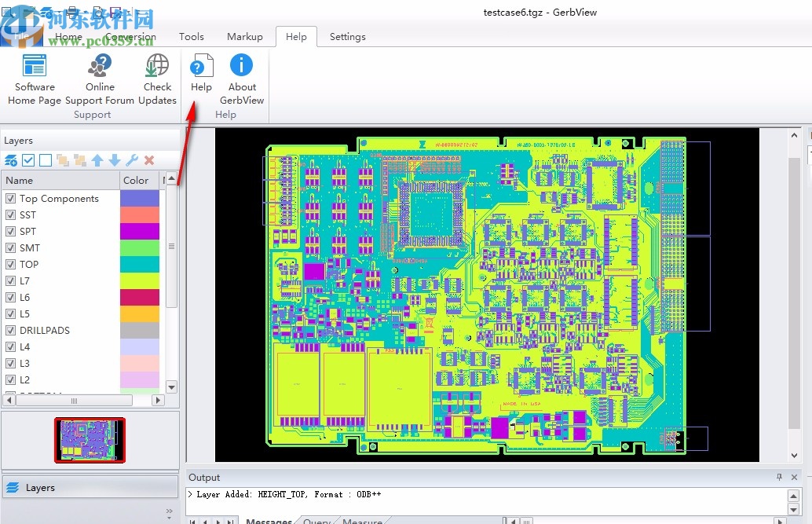Click the L7 layer color swatch
The width and height of the screenshot is (812, 524).
coord(140,281)
